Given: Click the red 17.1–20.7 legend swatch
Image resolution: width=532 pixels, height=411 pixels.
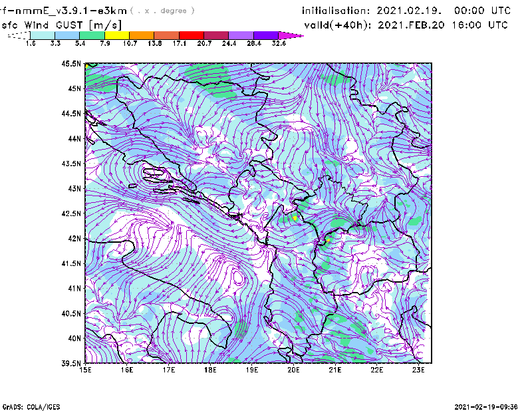Looking at the screenshot, I should tap(191, 35).
